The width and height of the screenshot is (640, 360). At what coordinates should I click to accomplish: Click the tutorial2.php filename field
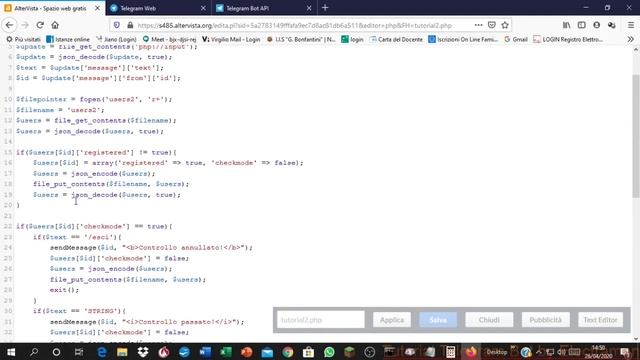pyautogui.click(x=320, y=320)
